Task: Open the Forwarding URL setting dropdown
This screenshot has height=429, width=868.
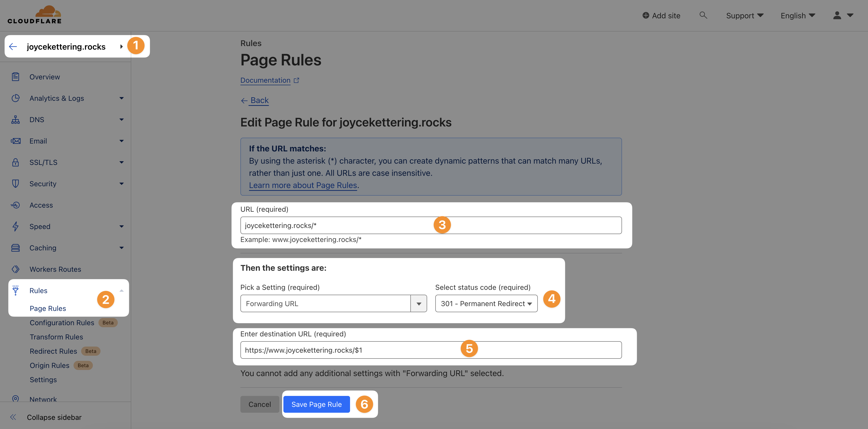Action: (x=419, y=303)
